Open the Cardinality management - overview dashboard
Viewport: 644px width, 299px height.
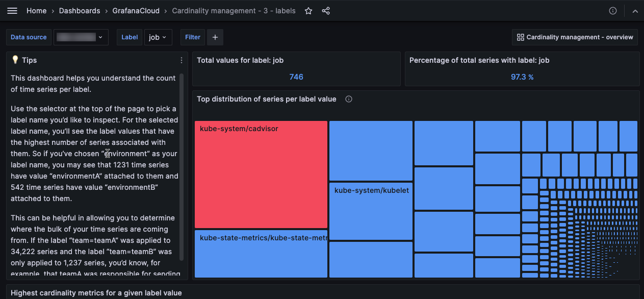point(575,37)
